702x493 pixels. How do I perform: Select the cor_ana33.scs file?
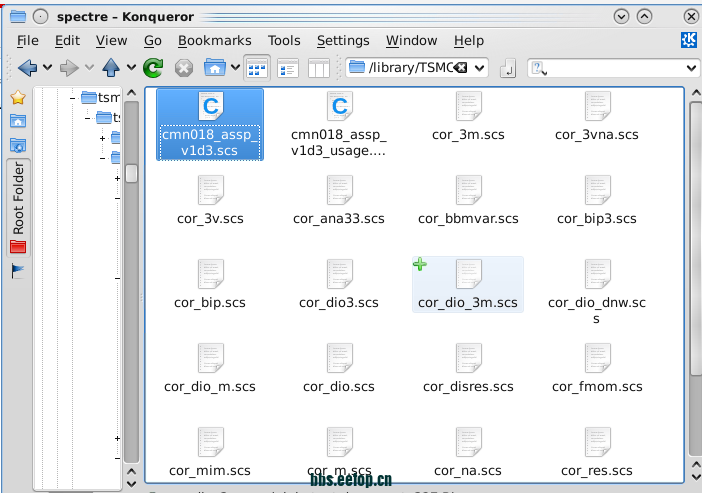coord(339,201)
